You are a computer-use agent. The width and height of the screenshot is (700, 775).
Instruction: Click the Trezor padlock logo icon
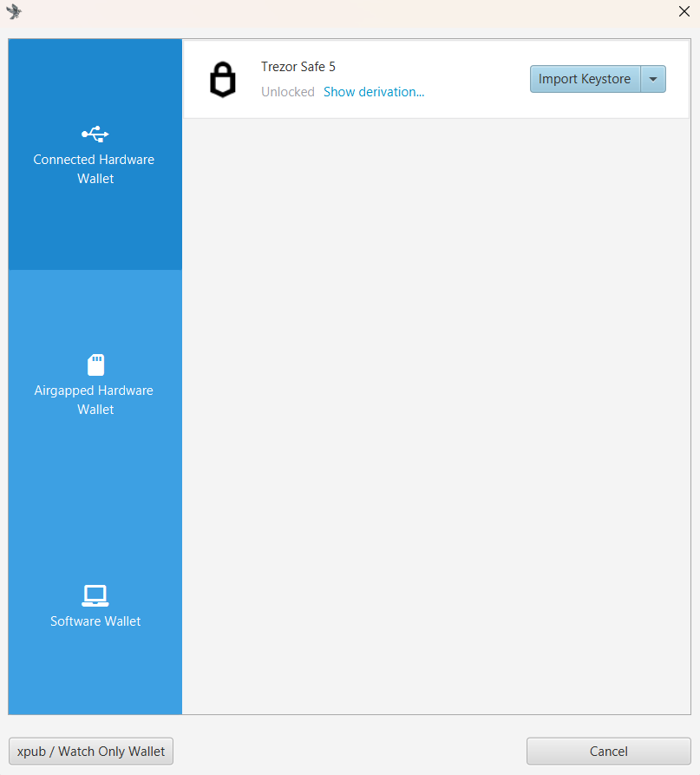(x=223, y=80)
